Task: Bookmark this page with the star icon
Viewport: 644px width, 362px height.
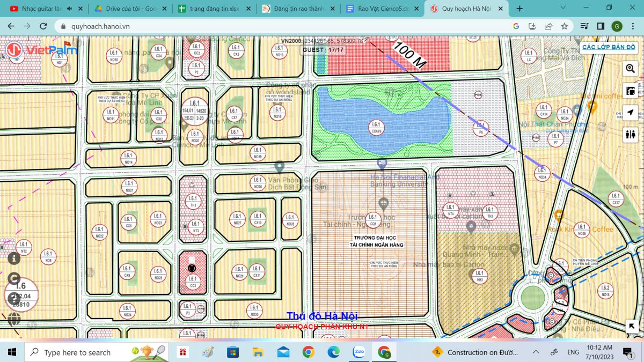Action: click(x=565, y=26)
